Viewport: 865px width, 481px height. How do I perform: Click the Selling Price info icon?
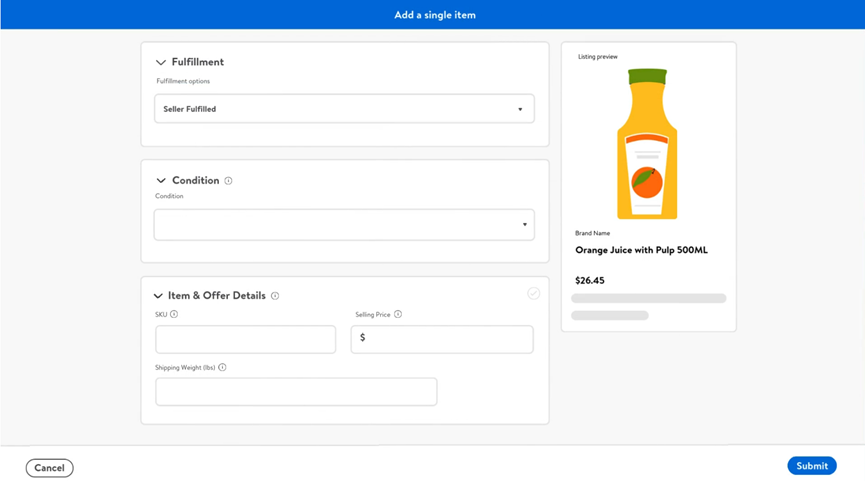398,315
